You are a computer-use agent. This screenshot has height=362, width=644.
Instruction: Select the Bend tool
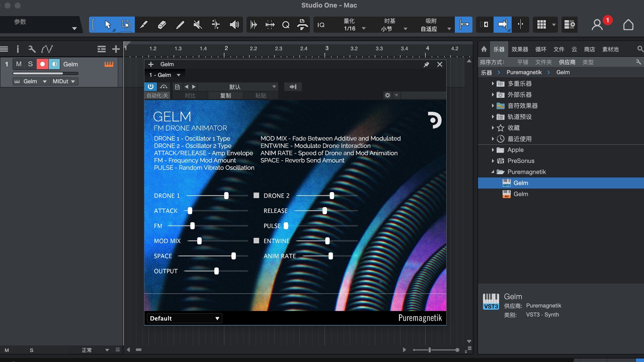pyautogui.click(x=216, y=24)
